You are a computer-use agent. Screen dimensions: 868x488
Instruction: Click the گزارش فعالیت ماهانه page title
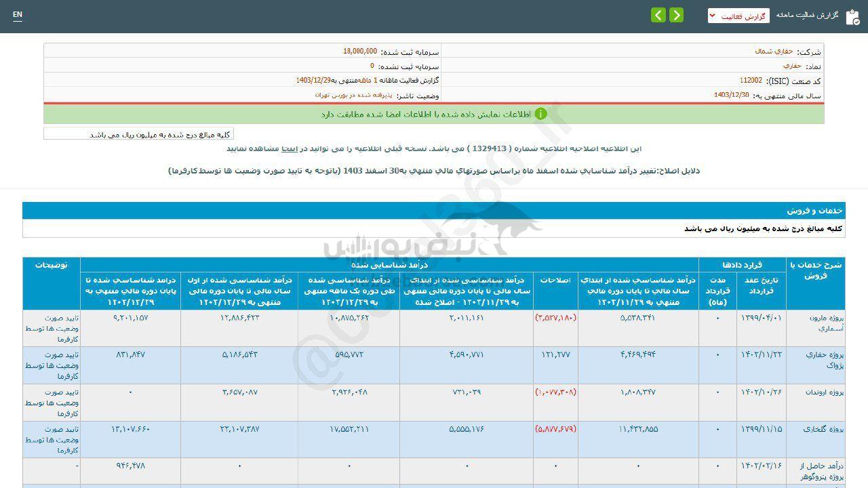point(807,15)
